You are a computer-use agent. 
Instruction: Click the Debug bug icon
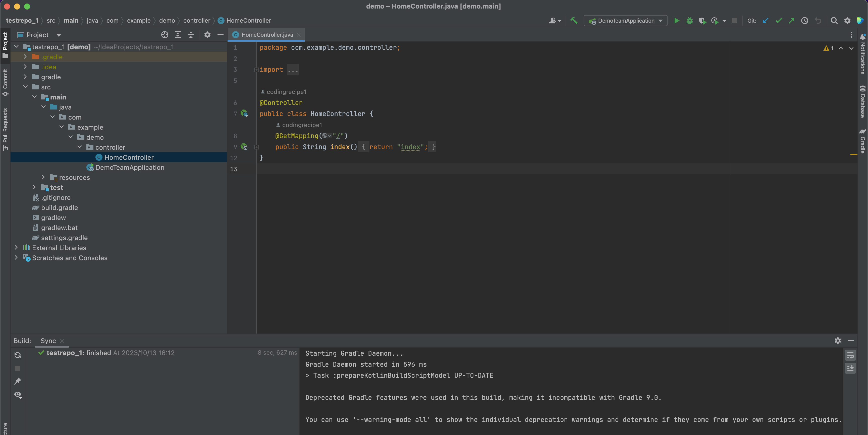click(x=689, y=21)
